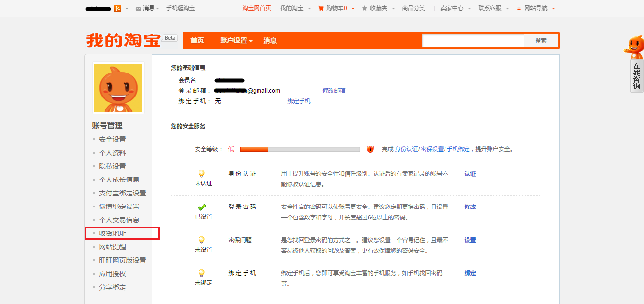The width and height of the screenshot is (644, 304).
Task: Open 个人交易信息 in the sidebar
Action: point(119,220)
